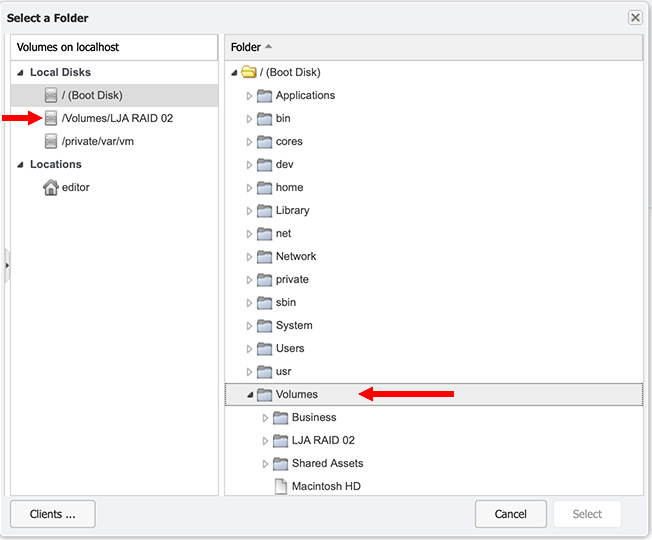Click the /private/var/vm disk icon

[51, 141]
